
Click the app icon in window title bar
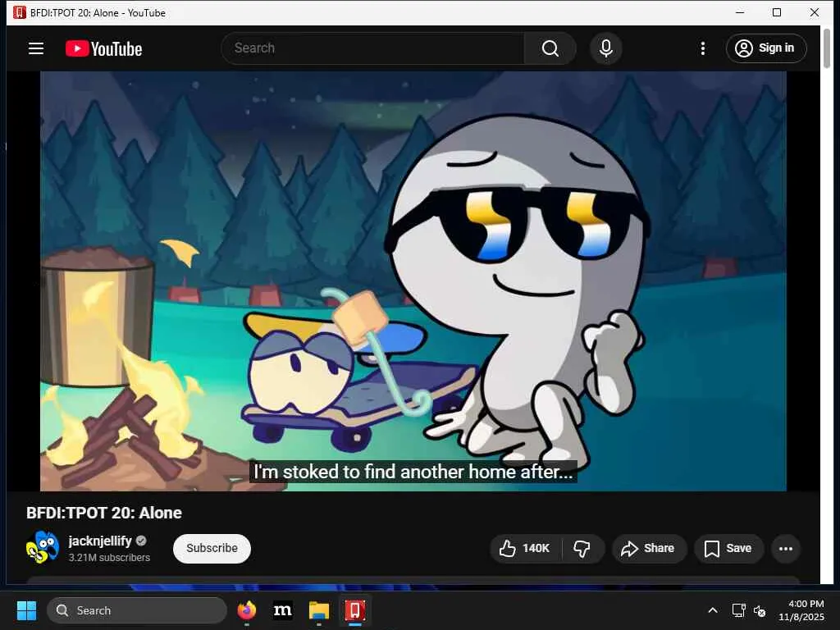pyautogui.click(x=20, y=12)
